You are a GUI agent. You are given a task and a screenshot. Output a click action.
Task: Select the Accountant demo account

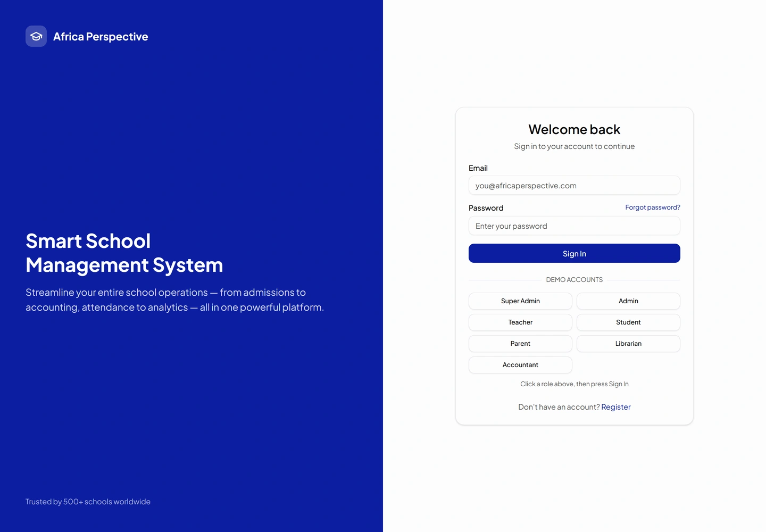click(x=520, y=365)
